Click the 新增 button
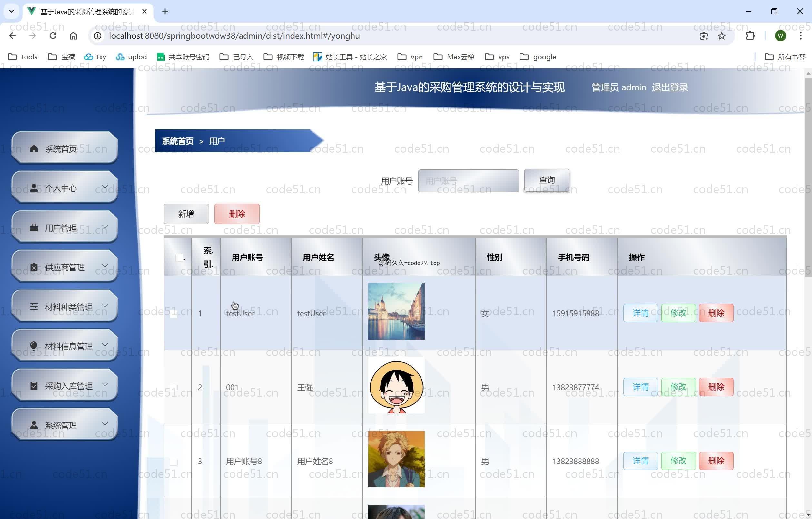 click(x=186, y=214)
